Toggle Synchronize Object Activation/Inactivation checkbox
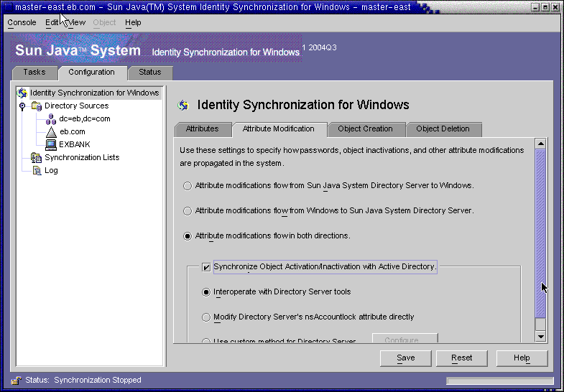This screenshot has height=392, width=564. [x=206, y=267]
